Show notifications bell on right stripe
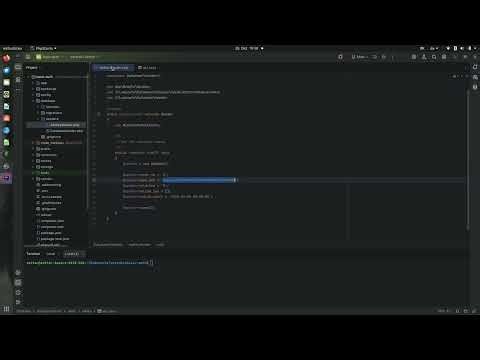Image resolution: width=480 pixels, height=360 pixels. pyautogui.click(x=475, y=67)
